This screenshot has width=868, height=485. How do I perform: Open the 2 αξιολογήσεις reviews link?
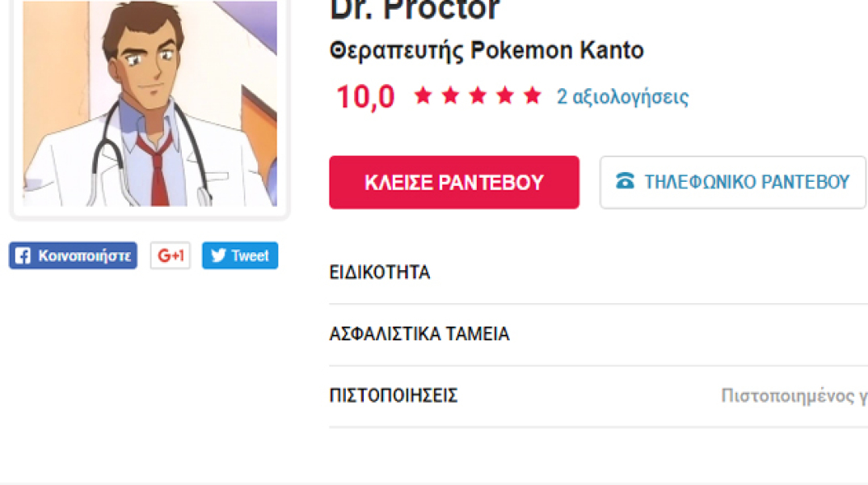point(622,97)
